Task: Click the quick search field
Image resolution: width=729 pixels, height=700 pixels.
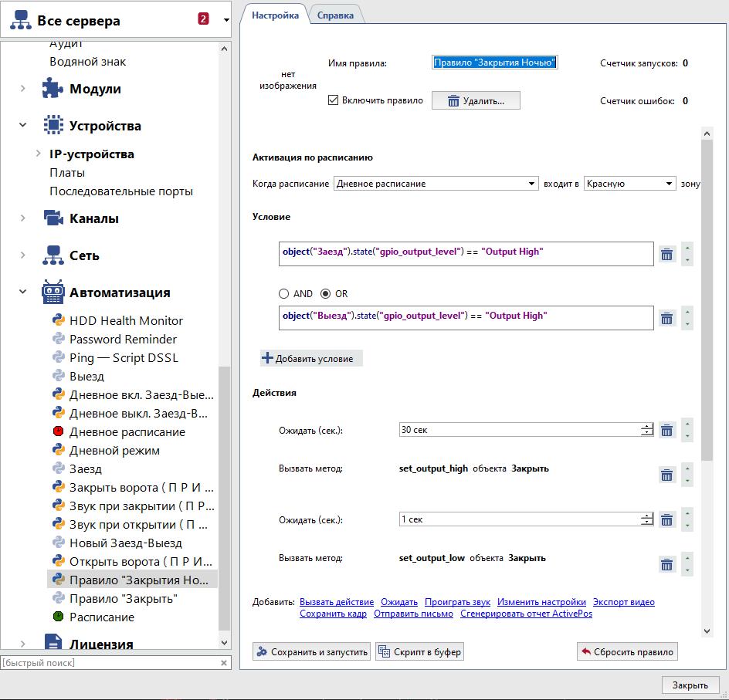Action: coord(108,663)
